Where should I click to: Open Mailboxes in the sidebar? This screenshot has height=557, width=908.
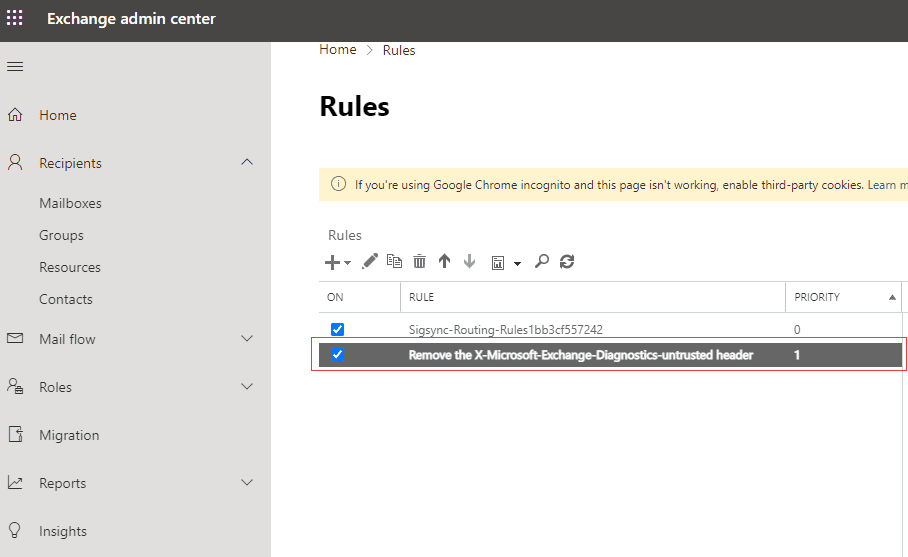[70, 203]
